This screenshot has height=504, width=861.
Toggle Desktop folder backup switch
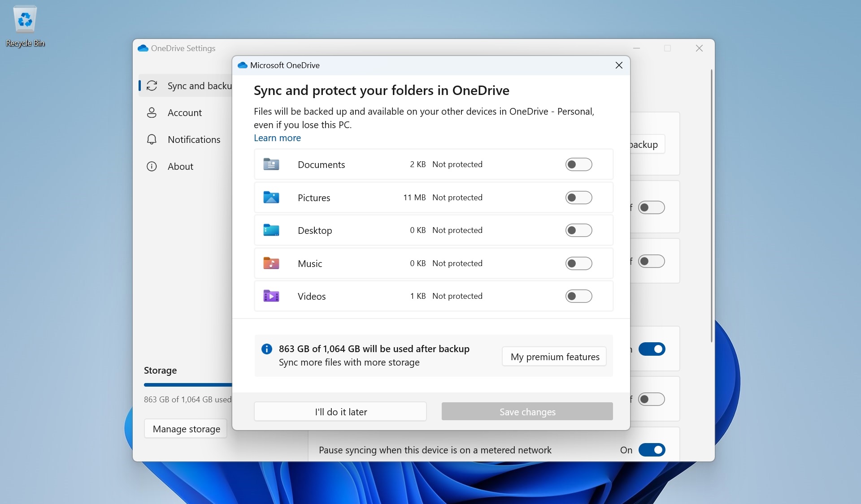click(x=578, y=230)
